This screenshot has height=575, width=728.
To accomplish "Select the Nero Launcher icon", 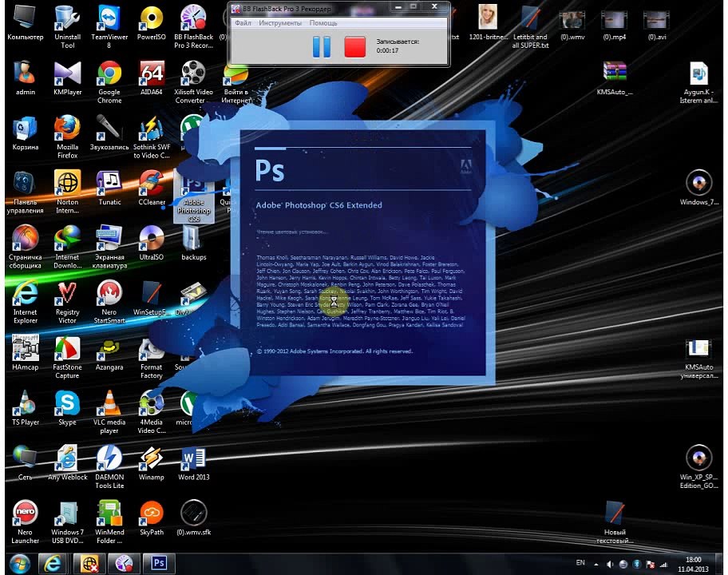I will point(25,522).
